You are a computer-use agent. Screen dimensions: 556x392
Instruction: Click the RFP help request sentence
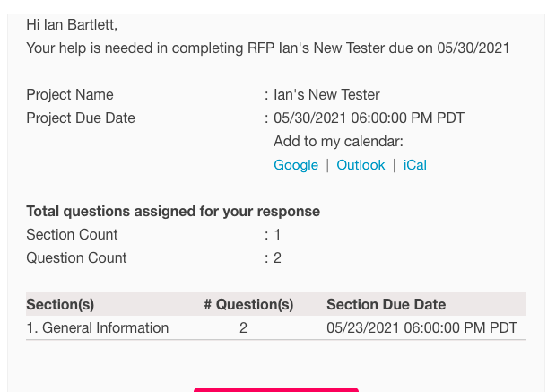267,48
